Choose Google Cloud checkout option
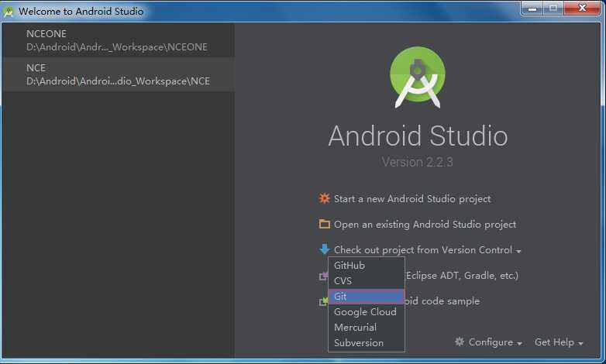The image size is (606, 364). 367,312
